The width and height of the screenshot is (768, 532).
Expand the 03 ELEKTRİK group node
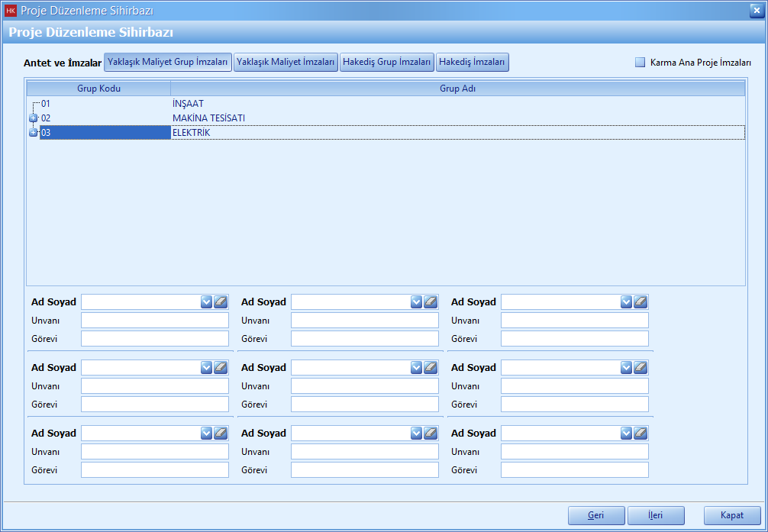(33, 133)
